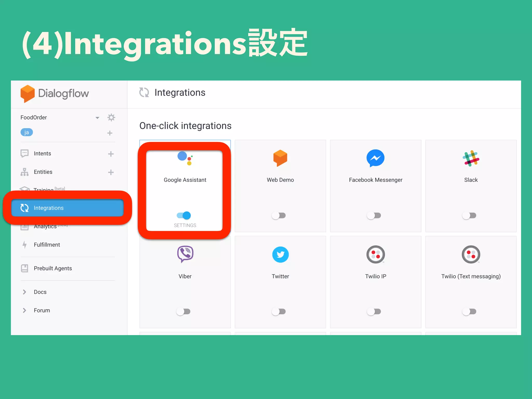Click the Intents speech bubble icon
Viewport: 532px width, 399px height.
point(24,153)
